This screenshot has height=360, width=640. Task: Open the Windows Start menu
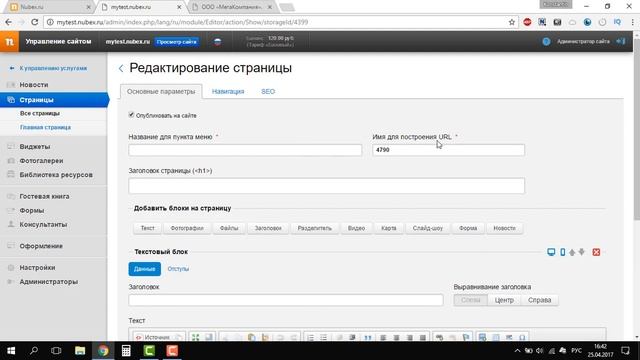pos(11,351)
